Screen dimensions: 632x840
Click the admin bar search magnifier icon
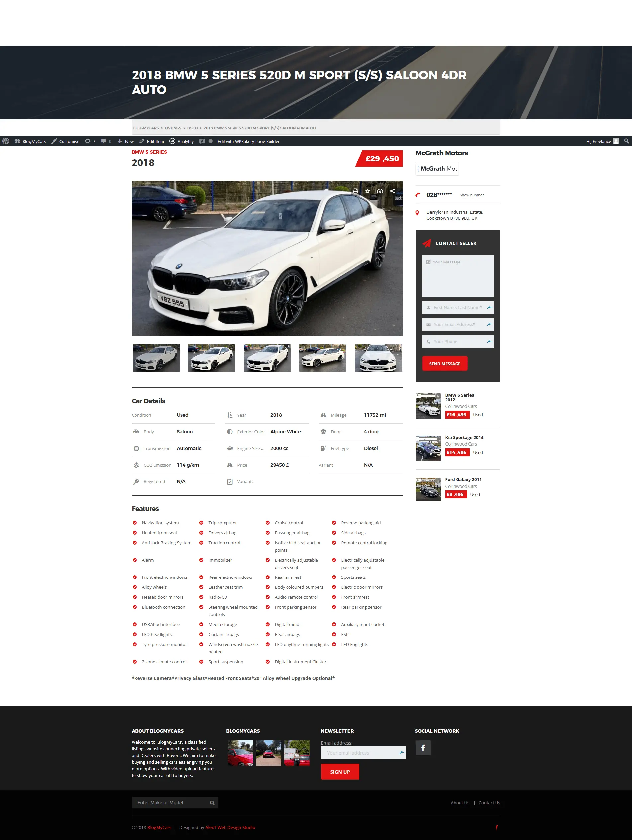coord(626,141)
